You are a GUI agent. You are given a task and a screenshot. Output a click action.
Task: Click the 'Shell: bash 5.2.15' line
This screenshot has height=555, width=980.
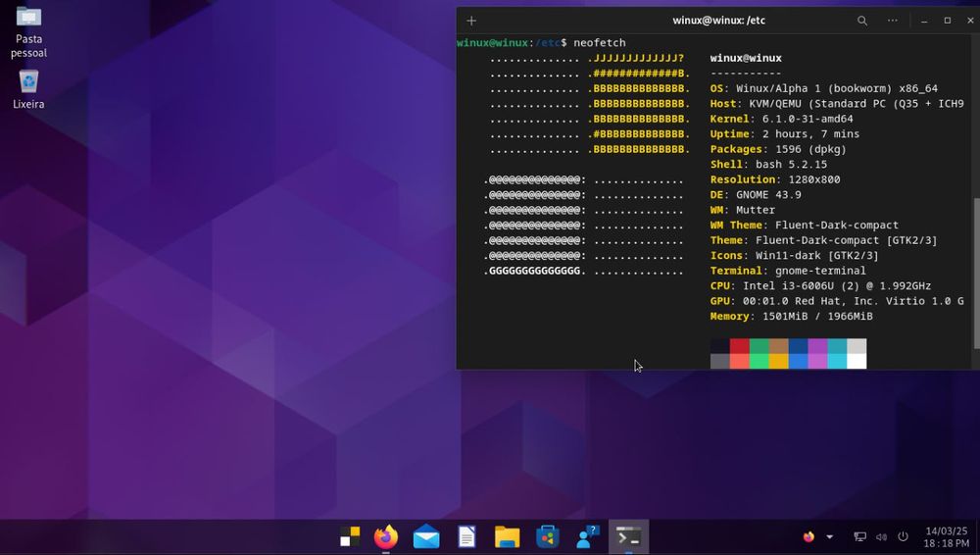click(768, 164)
